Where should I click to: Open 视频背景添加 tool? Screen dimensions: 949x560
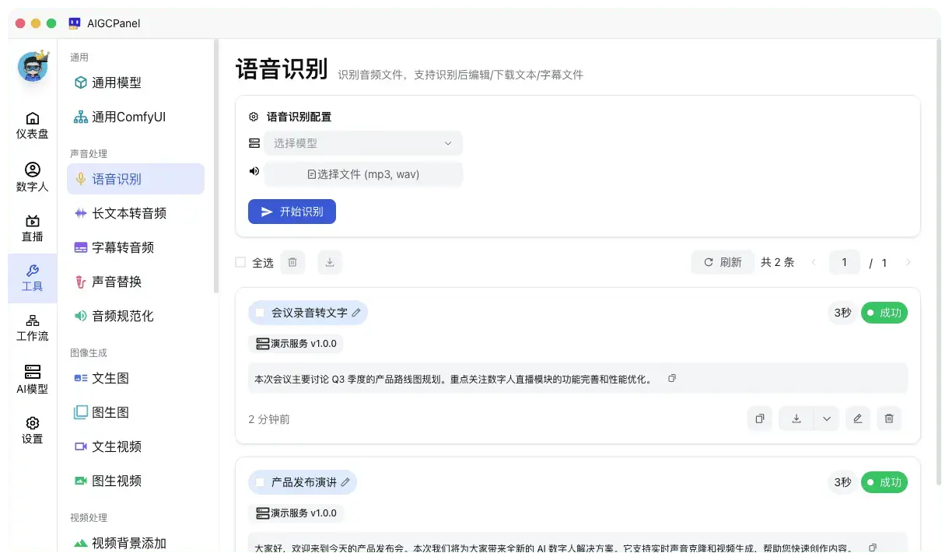pos(135,543)
